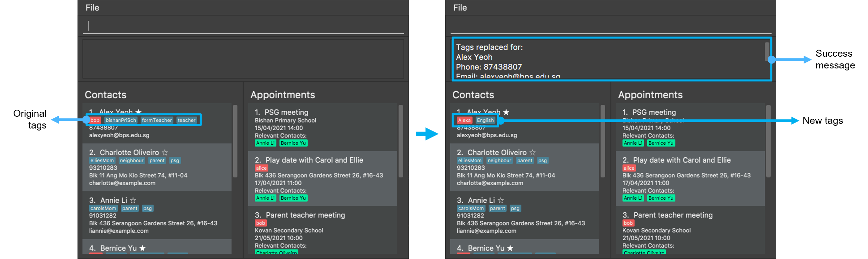Click the red 'Alexa' tag in right window
The image size is (868, 259).
coord(464,120)
